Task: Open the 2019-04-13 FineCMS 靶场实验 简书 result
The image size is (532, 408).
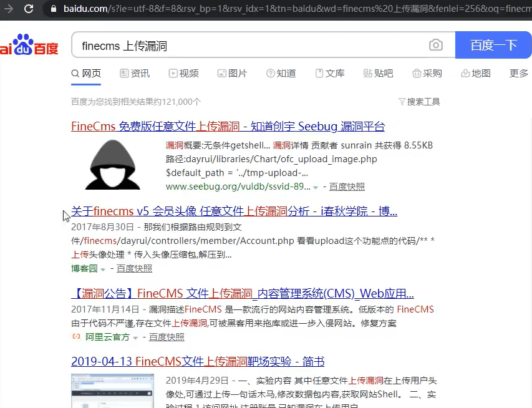Action: (198, 361)
